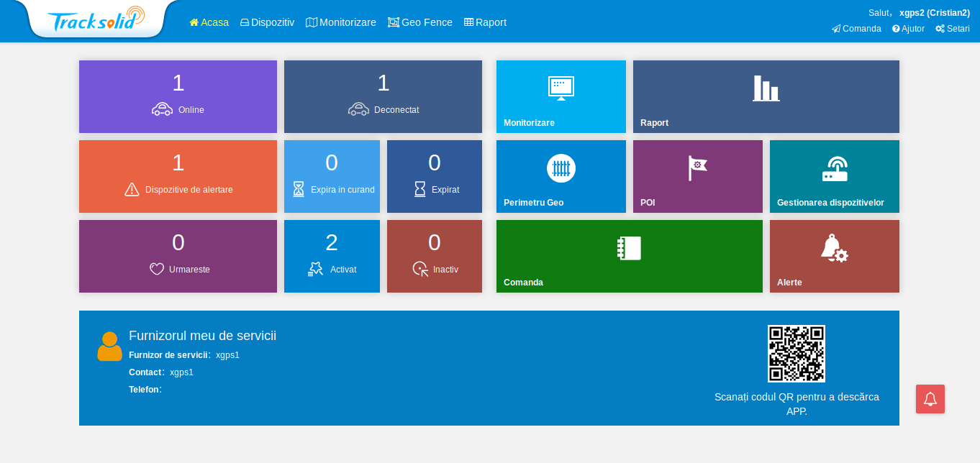The image size is (980, 463).
Task: Click the Comanda link in the header
Action: [x=856, y=29]
